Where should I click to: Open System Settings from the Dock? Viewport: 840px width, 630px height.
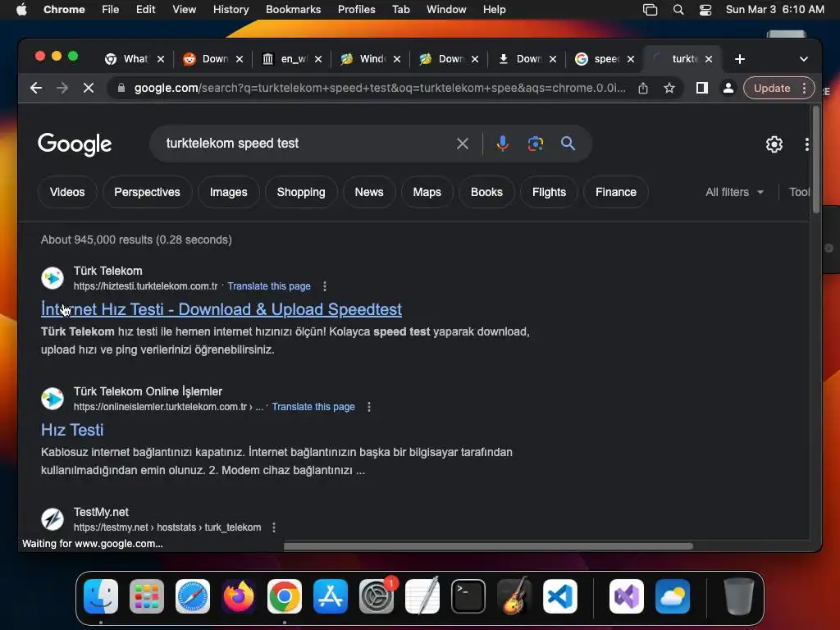[377, 596]
